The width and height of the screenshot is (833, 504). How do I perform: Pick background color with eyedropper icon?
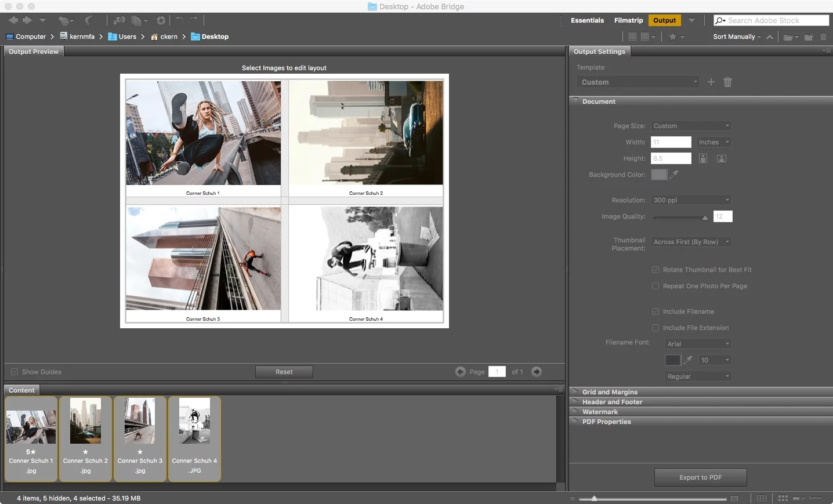674,174
